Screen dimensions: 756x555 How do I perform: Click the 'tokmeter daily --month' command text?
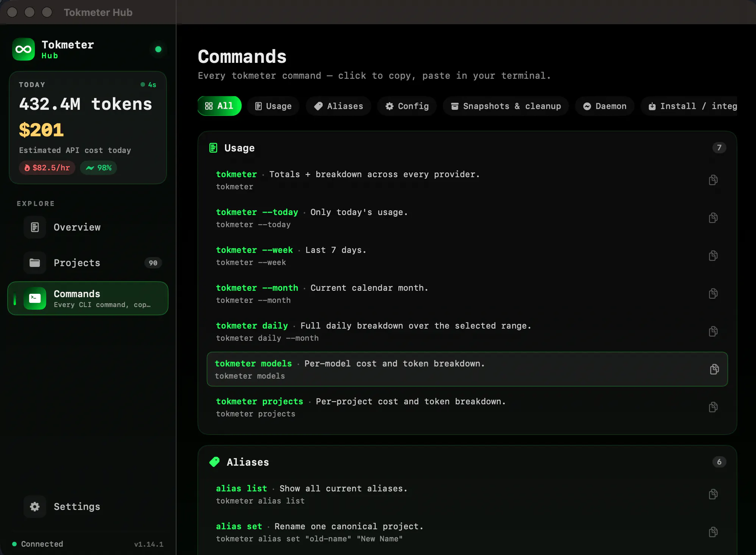(267, 338)
